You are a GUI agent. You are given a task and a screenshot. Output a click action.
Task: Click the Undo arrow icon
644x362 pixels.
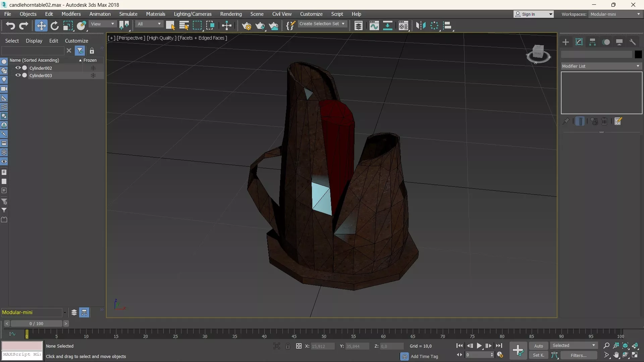tap(10, 26)
